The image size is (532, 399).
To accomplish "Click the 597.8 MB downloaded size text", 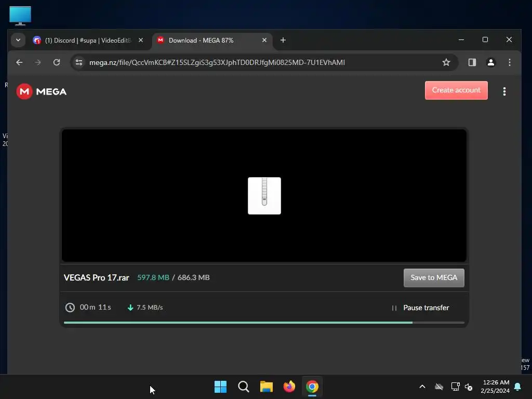I will click(x=153, y=277).
